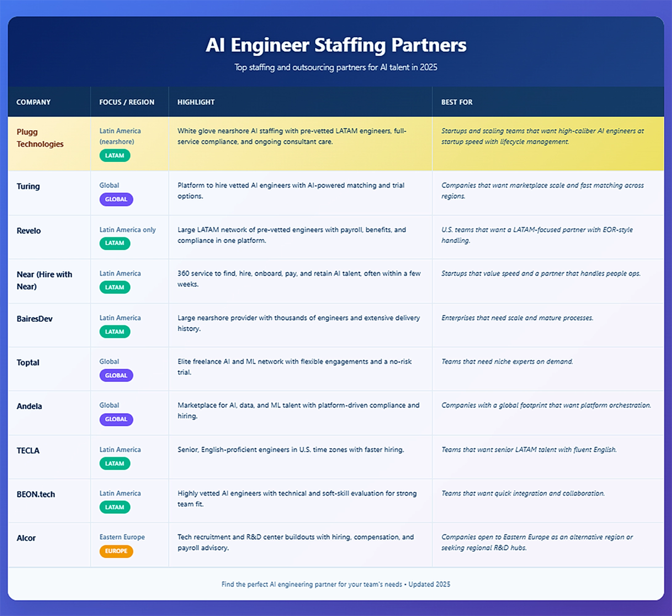Click 'Latin America' text in BairesDev row
The height and width of the screenshot is (616, 672).
pyautogui.click(x=120, y=318)
